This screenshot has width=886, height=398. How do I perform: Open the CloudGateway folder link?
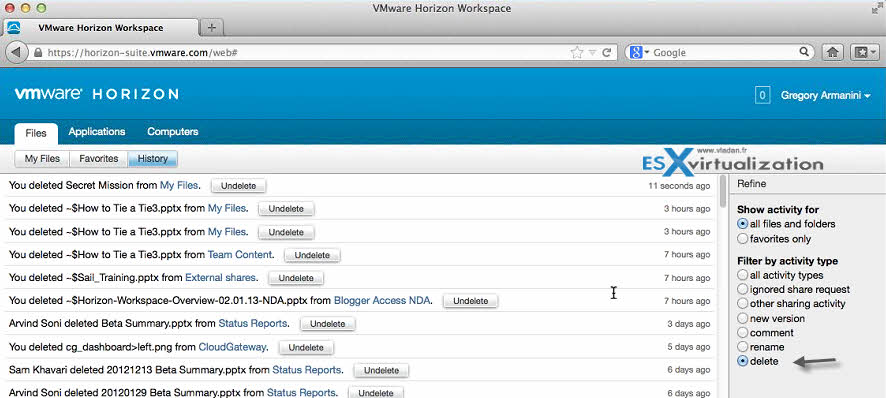232,347
